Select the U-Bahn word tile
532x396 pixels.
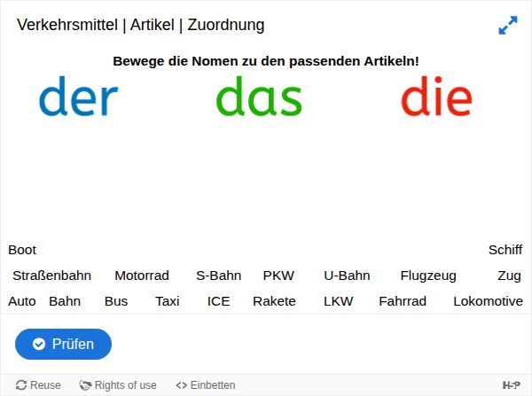(347, 276)
